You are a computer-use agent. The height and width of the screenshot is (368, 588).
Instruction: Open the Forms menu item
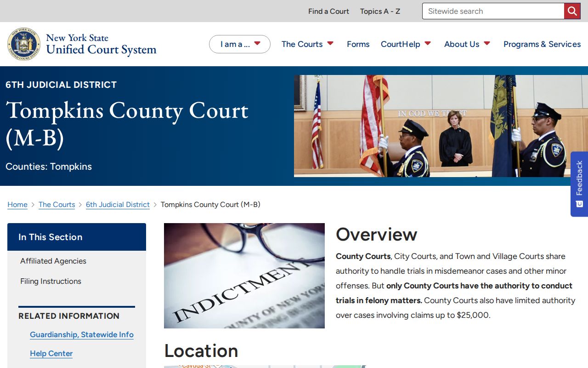coord(358,44)
